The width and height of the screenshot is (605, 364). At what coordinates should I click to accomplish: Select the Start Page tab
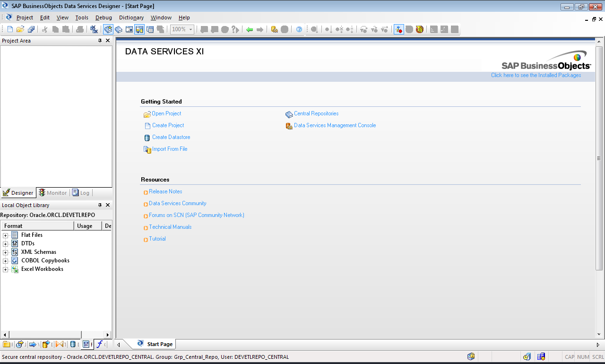coord(156,344)
